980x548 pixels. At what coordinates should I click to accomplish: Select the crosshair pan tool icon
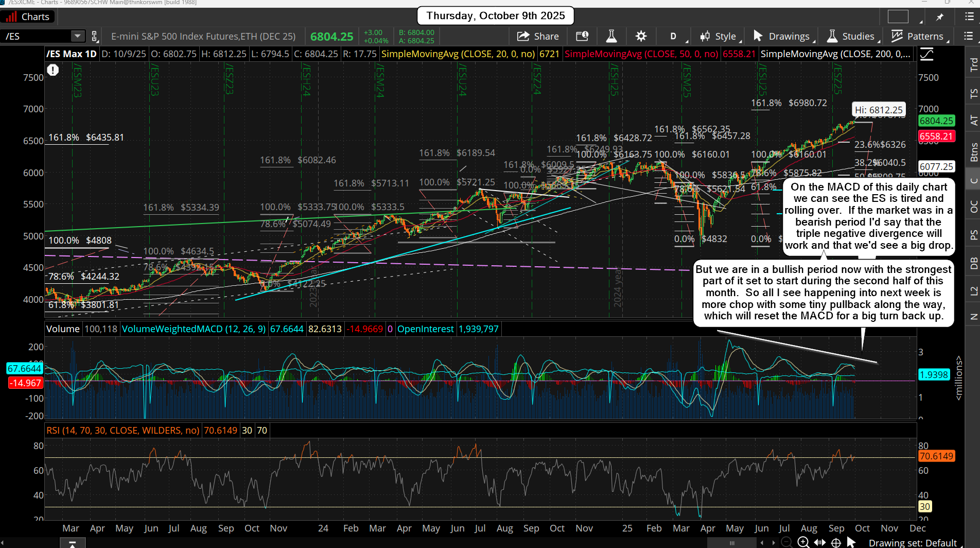[836, 542]
